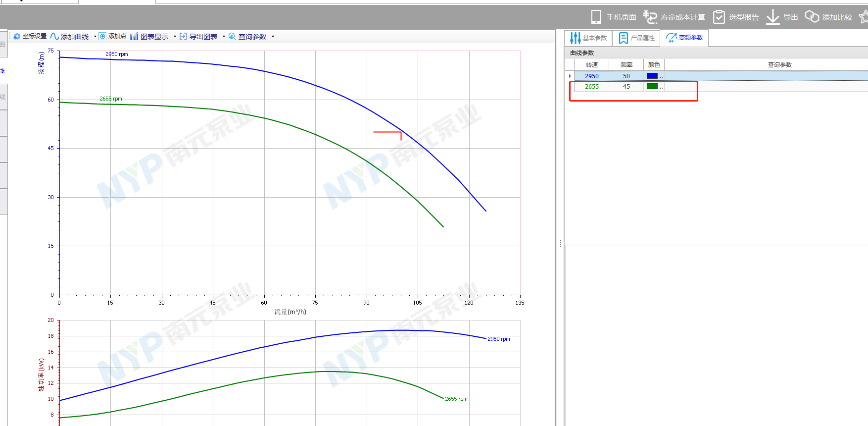868x426 pixels.
Task: Select the frequency cell showing 50
Action: tap(627, 76)
